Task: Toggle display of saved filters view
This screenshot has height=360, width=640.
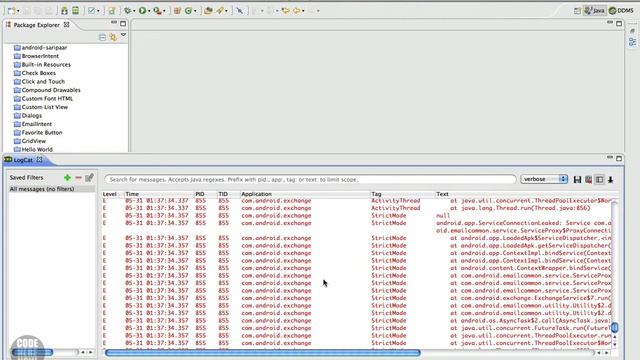Action: 599,180
